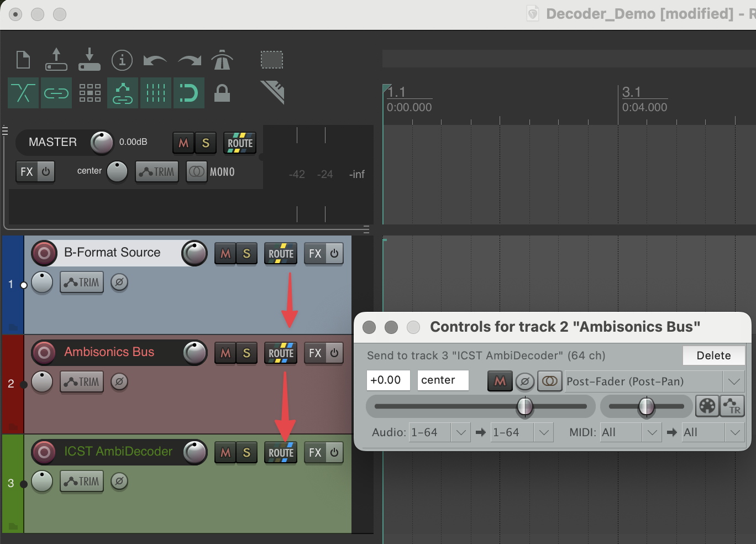Click the send volume slider handle
756x544 pixels.
524,407
